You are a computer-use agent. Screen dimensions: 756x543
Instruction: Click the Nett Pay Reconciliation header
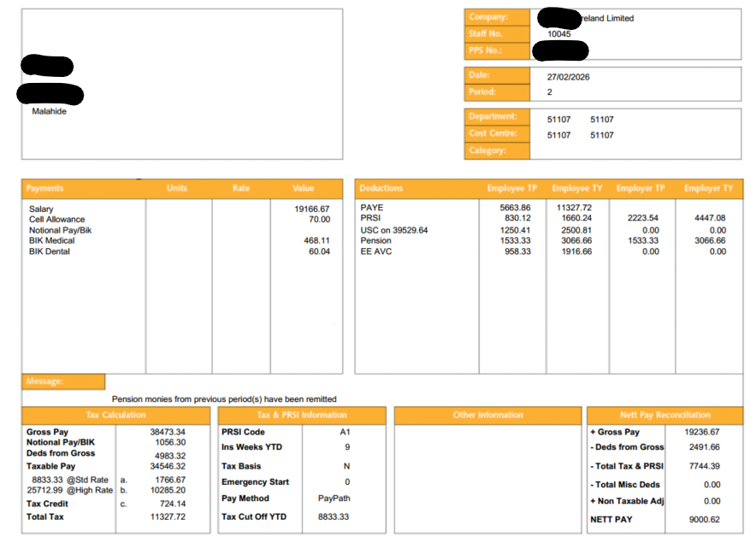pos(664,415)
